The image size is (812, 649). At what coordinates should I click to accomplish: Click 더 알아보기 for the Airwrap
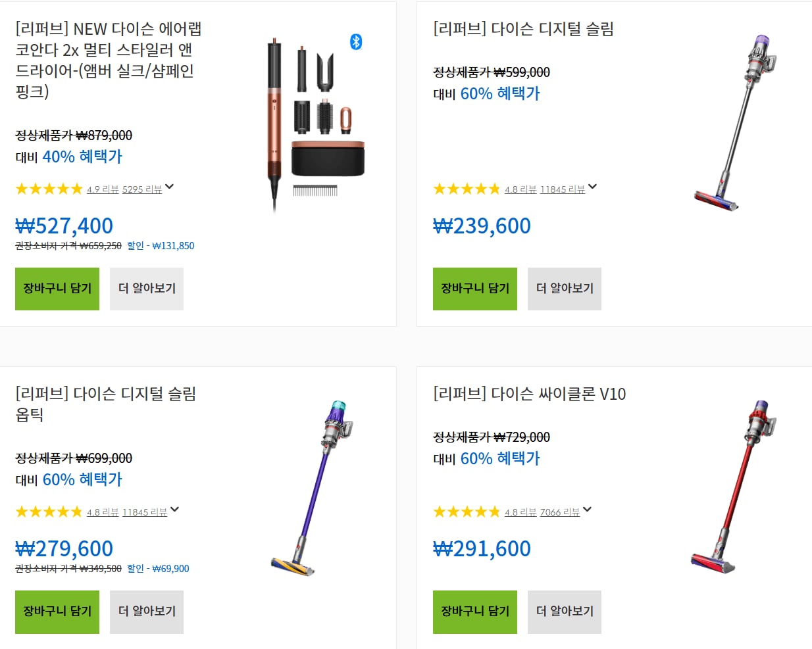point(147,289)
